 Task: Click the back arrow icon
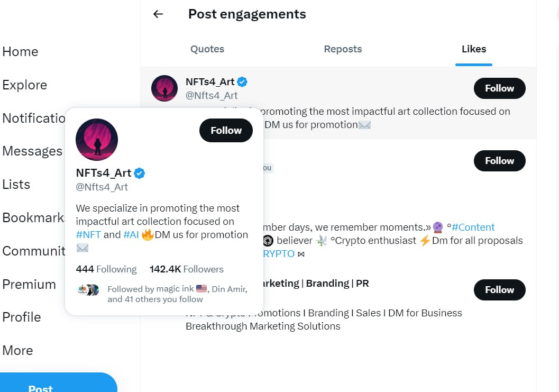158,14
